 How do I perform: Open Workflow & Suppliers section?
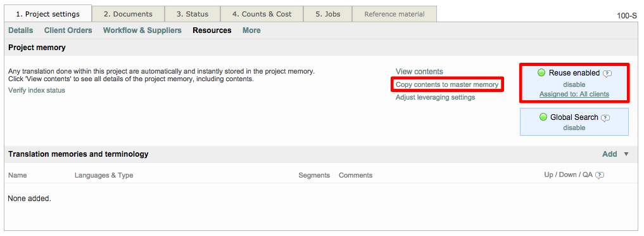coord(142,30)
